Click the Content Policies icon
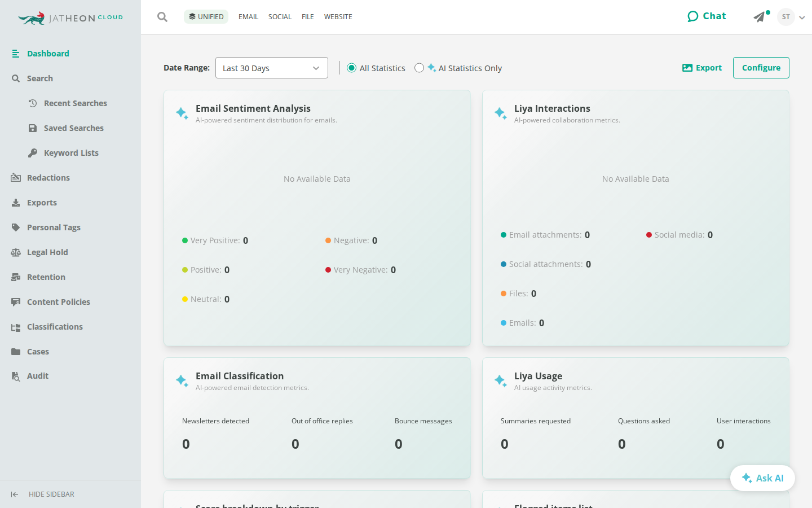The height and width of the screenshot is (508, 812). click(x=16, y=302)
